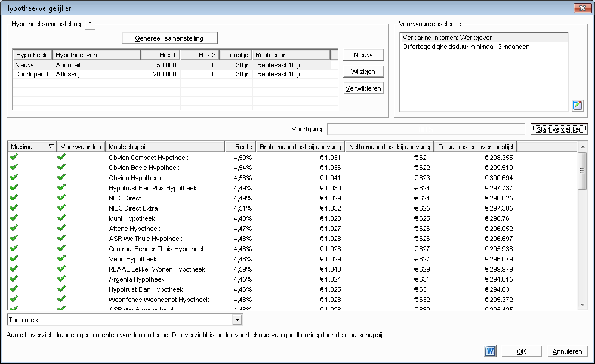Viewport: 595px width, 364px height.
Task: Open the Toon alles filter dropdown
Action: [237, 320]
